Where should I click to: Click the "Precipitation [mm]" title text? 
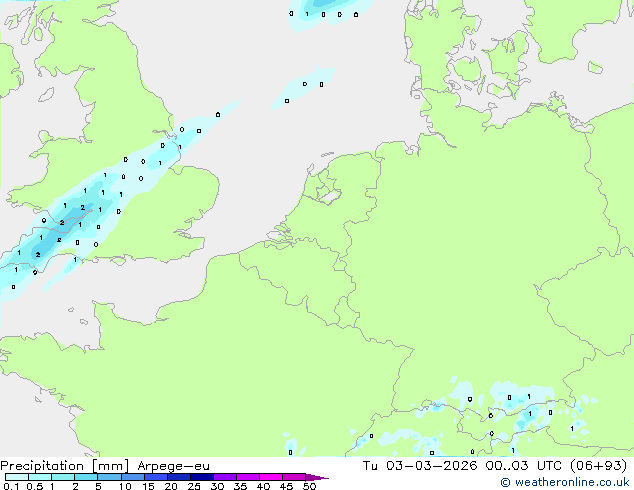coord(65,466)
